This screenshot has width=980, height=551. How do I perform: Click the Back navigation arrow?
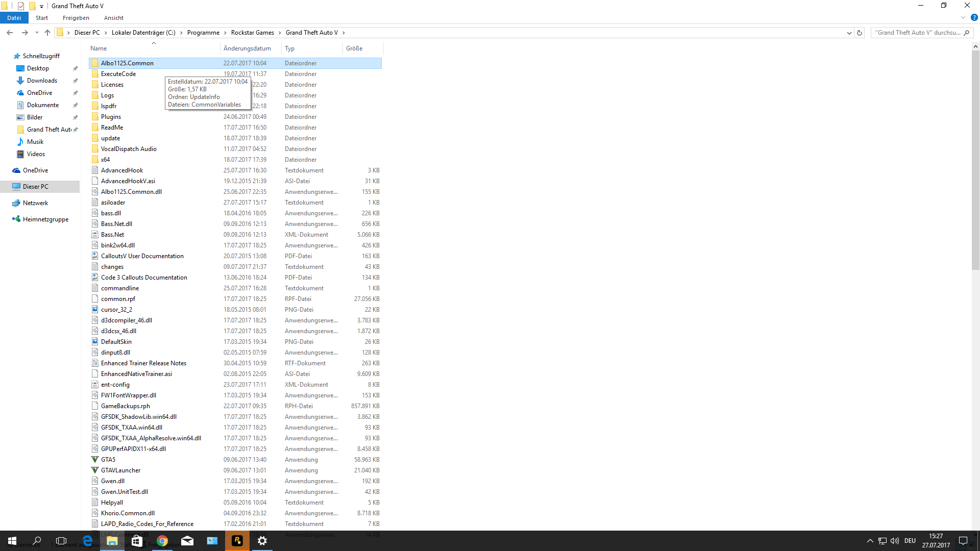[x=10, y=33]
